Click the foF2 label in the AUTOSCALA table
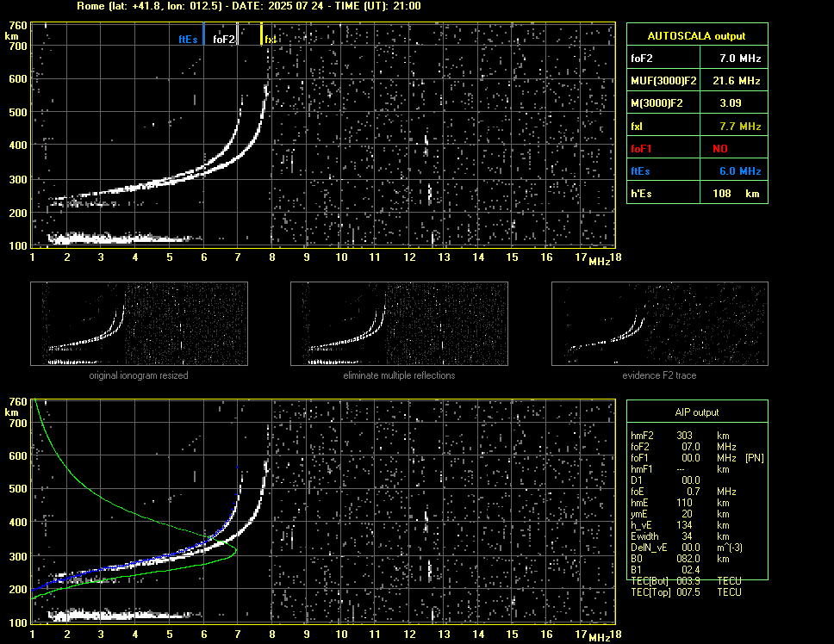The width and height of the screenshot is (834, 644). click(642, 59)
